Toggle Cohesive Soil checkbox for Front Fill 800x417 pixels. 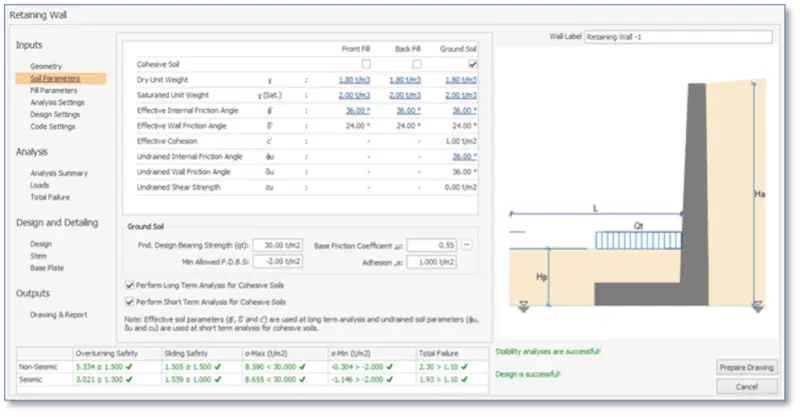(x=366, y=64)
